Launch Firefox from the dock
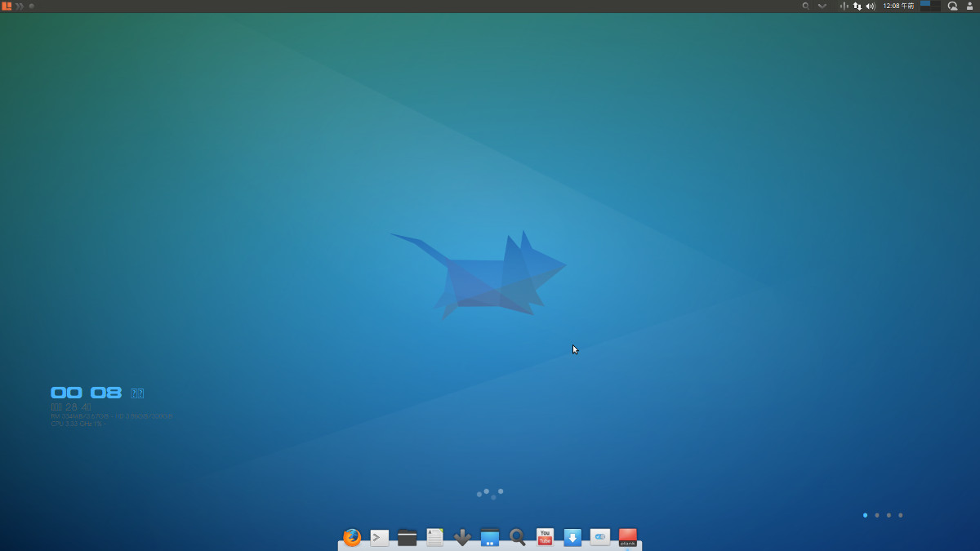Viewport: 980px width, 551px height. pyautogui.click(x=352, y=537)
